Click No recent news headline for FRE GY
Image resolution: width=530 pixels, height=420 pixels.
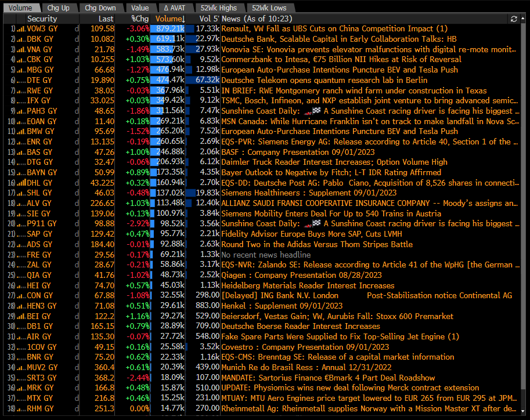266,255
